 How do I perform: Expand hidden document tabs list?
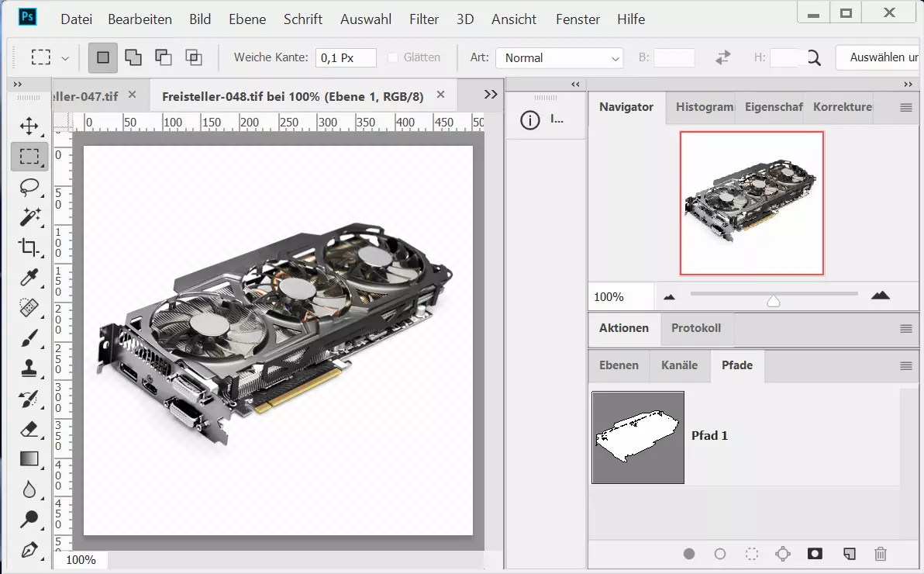490,94
